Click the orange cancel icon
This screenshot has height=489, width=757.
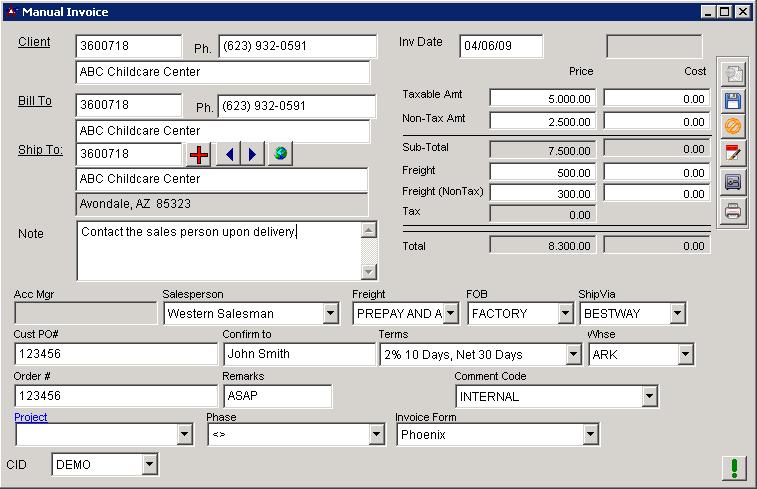pyautogui.click(x=733, y=127)
